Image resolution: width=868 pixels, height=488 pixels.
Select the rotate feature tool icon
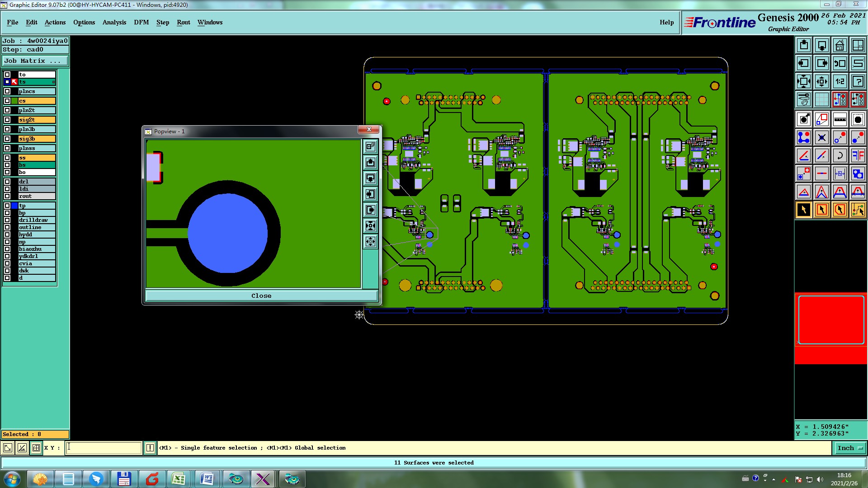tap(840, 155)
